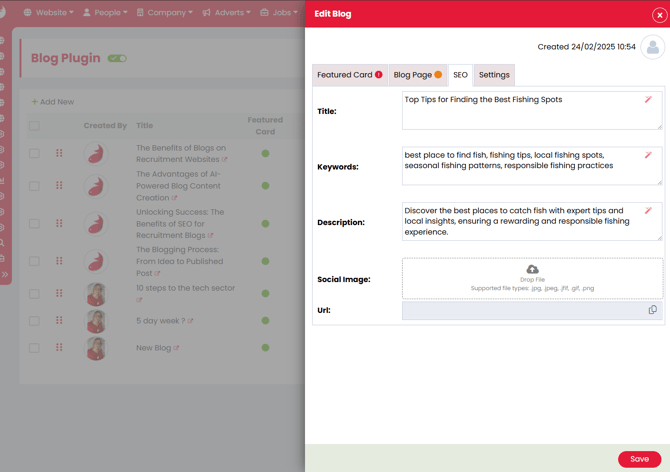Open the Website dropdown menu

pos(49,13)
